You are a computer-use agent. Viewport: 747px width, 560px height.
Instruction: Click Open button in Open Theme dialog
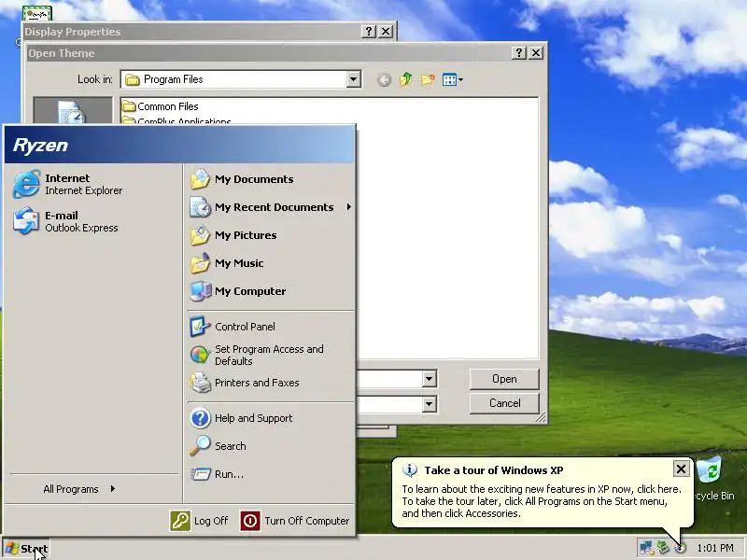504,379
